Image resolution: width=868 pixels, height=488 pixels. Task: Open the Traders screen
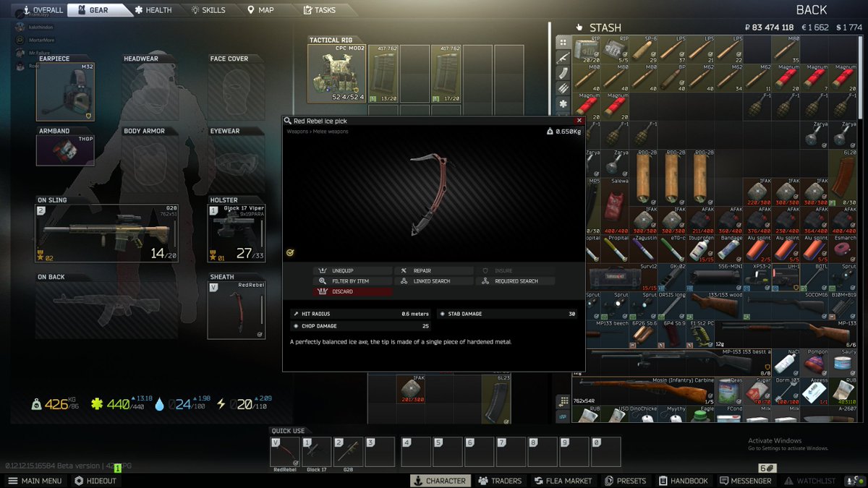click(x=498, y=481)
